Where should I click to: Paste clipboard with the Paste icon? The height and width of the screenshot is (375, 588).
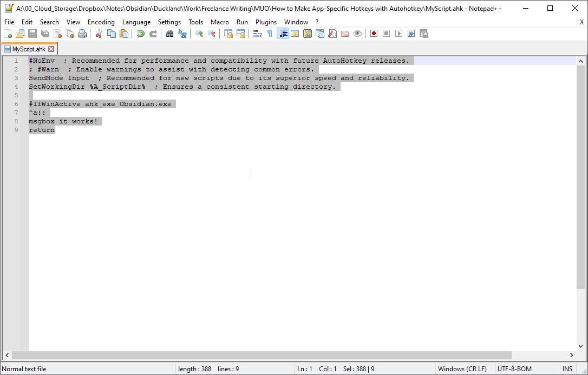124,34
